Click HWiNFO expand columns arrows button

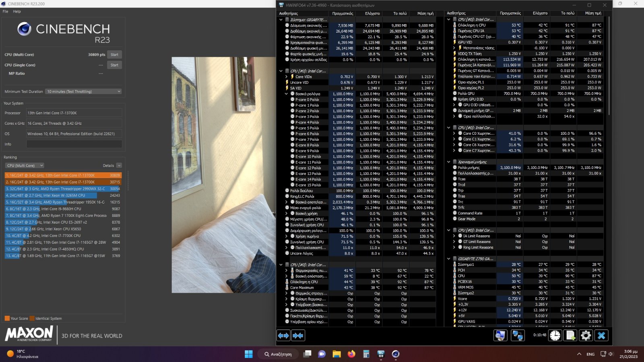coord(283,335)
